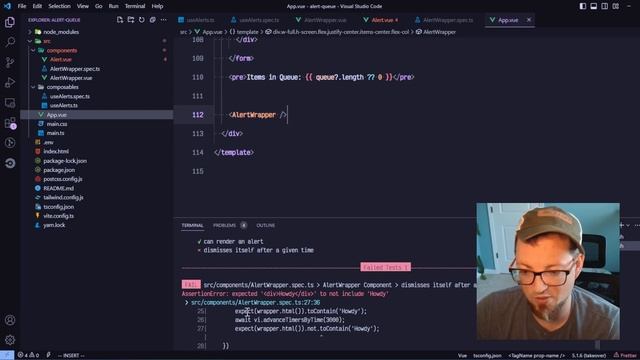Image resolution: width=640 pixels, height=360 pixels.
Task: Open main.ts in the file tree
Action: [x=55, y=133]
